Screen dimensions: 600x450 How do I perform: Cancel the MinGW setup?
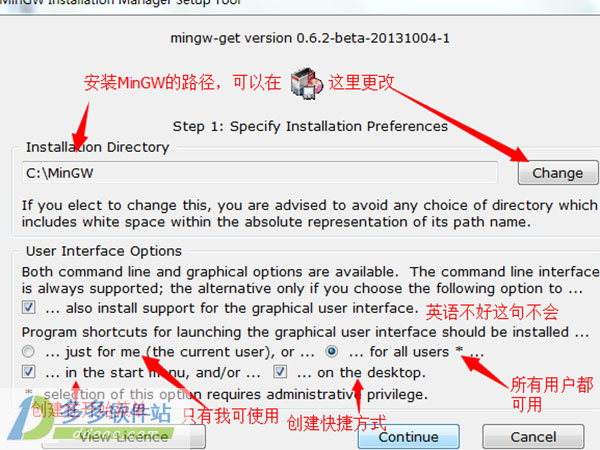(533, 437)
